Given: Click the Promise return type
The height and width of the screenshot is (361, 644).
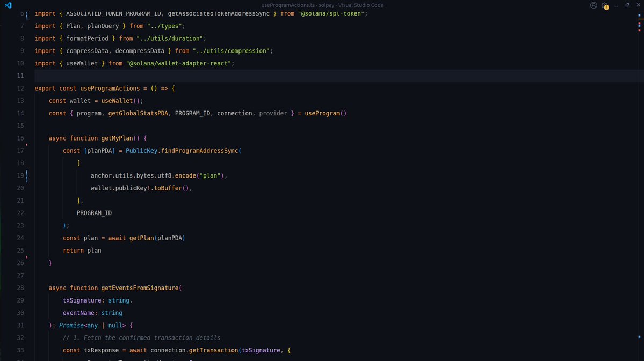Looking at the screenshot, I should (71, 325).
